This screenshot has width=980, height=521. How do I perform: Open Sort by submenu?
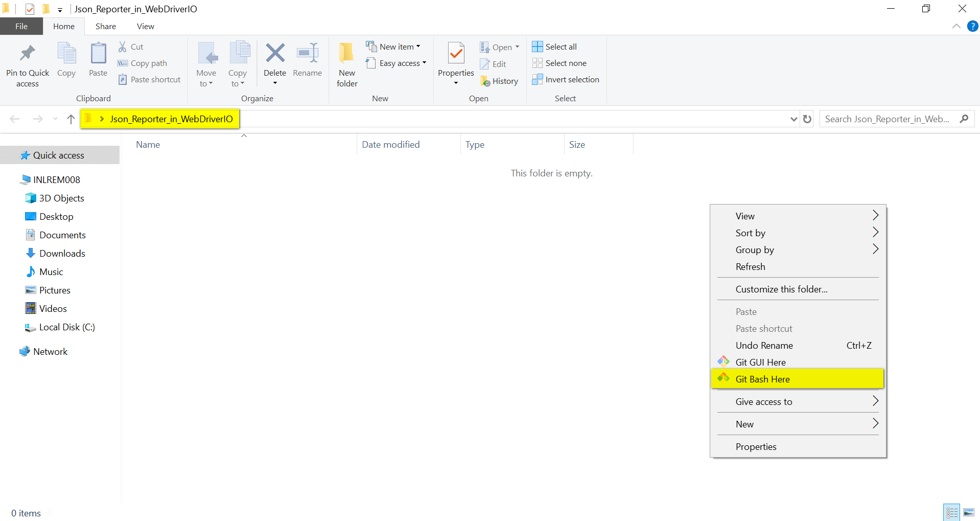coord(798,233)
